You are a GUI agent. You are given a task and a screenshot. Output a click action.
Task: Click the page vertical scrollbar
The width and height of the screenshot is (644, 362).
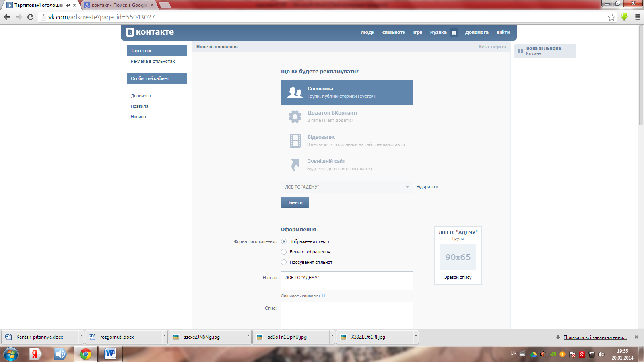point(641,76)
